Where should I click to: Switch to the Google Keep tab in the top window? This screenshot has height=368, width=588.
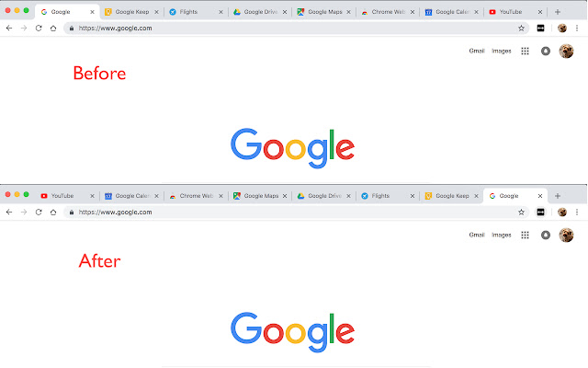[127, 12]
